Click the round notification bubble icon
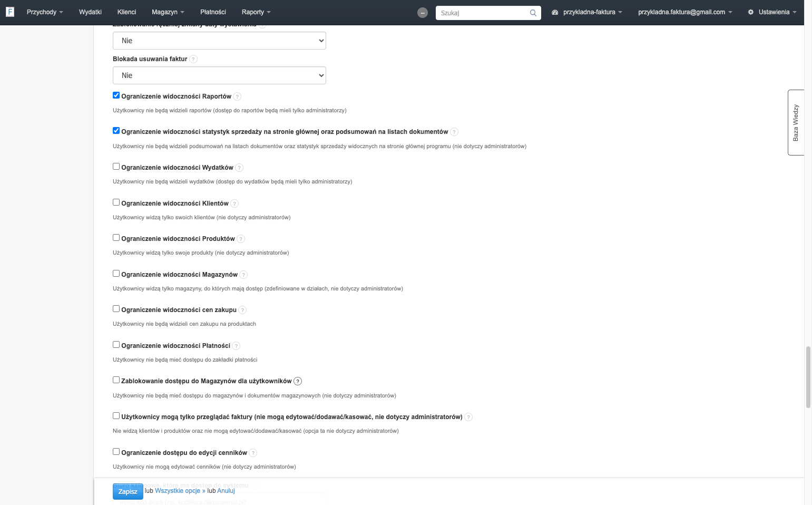The width and height of the screenshot is (812, 505). point(423,13)
